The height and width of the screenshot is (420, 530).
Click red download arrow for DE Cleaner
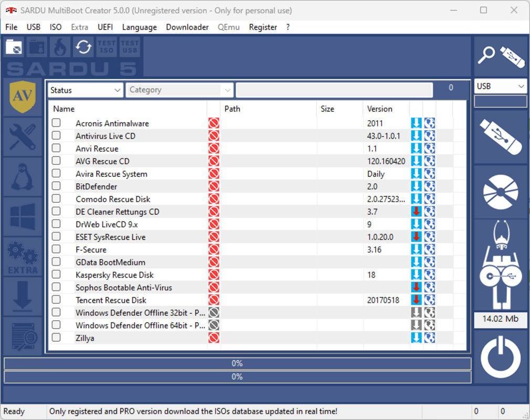pyautogui.click(x=417, y=212)
